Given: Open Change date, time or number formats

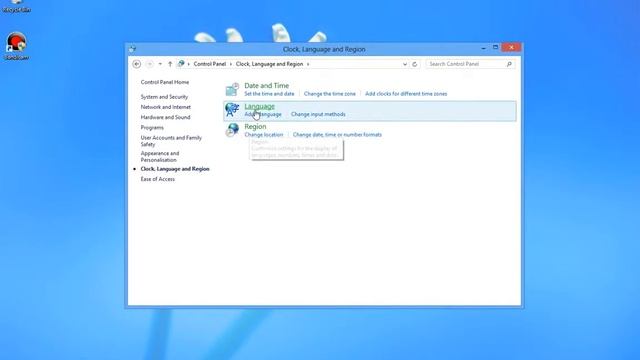Looking at the screenshot, I should click(337, 135).
